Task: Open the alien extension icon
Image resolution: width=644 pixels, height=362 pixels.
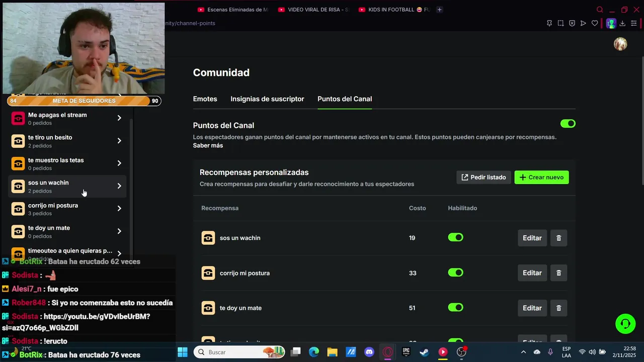Action: pos(611,23)
